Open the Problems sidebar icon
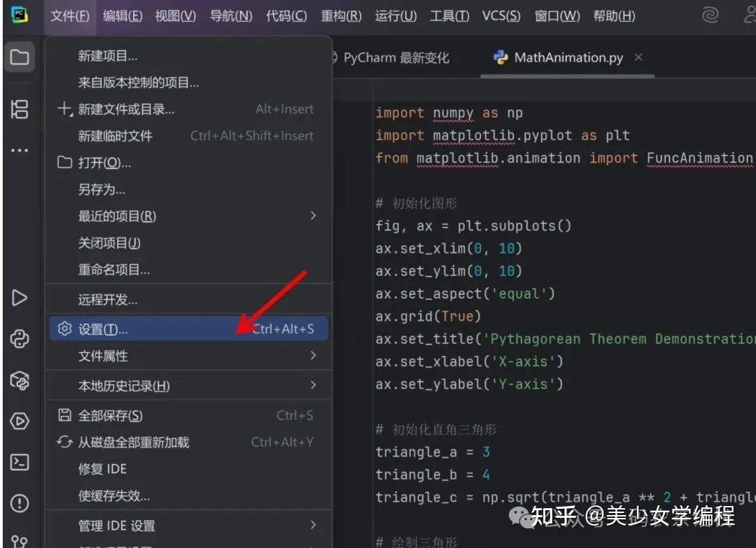The width and height of the screenshot is (756, 548). 20,503
